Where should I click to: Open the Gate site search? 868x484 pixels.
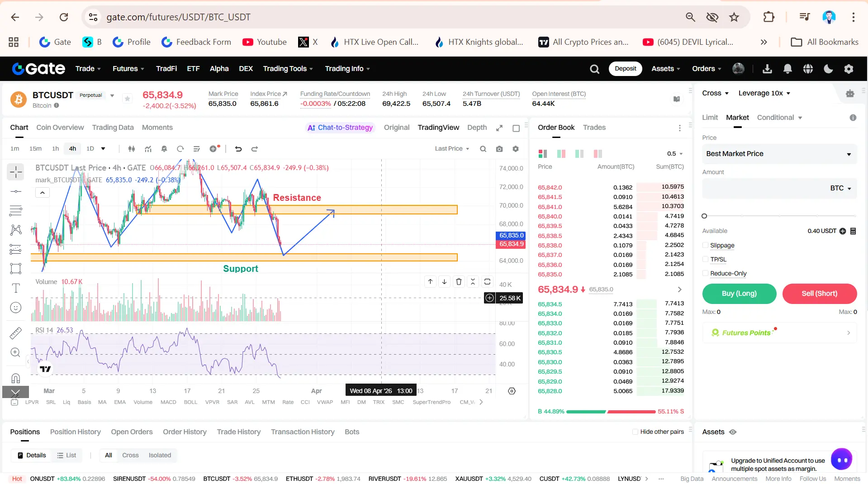pos(595,69)
